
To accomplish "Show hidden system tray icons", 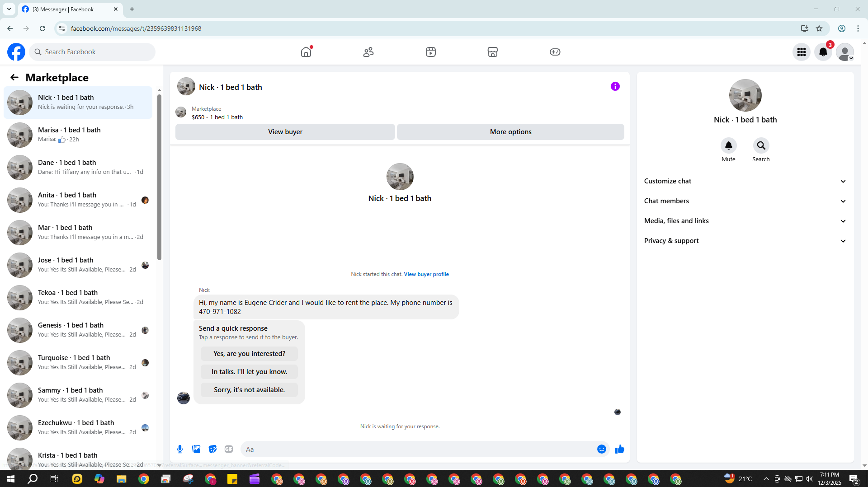I will (x=766, y=479).
